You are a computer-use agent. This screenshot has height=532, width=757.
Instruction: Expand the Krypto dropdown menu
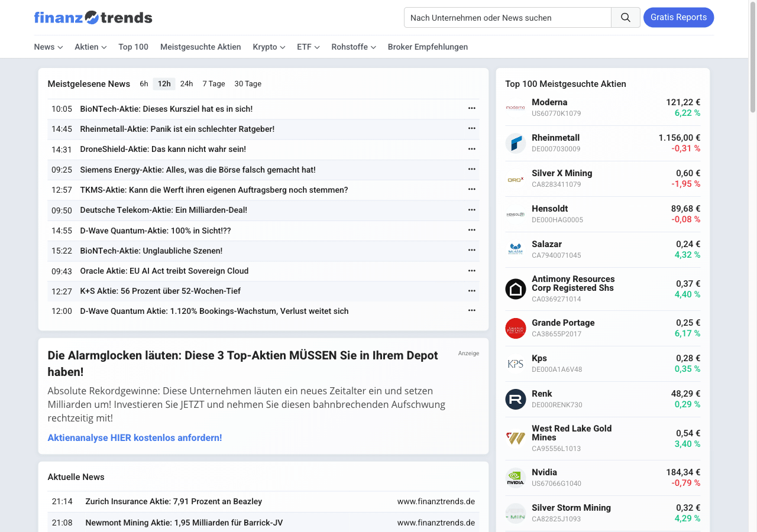[x=269, y=47]
